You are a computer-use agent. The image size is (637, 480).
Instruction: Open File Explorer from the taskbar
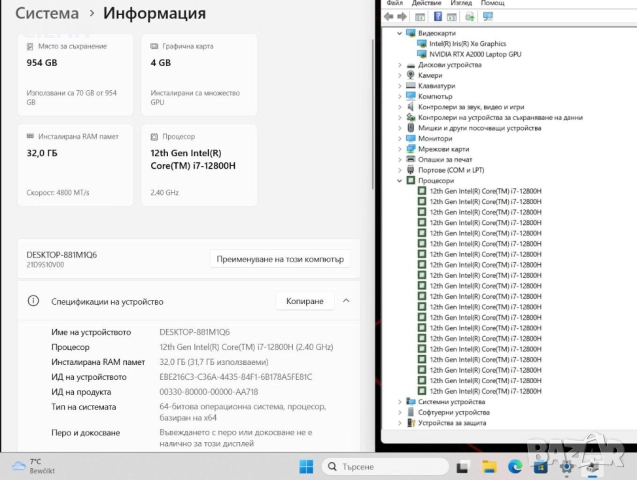click(x=489, y=467)
